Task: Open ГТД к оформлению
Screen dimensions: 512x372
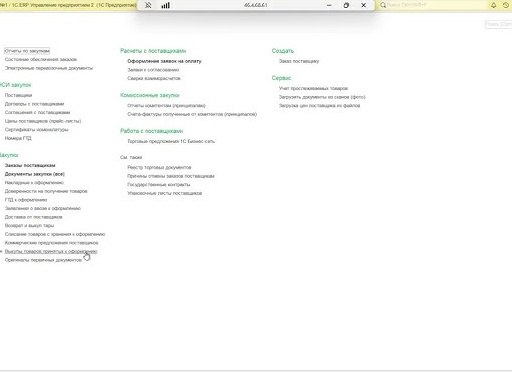Action: point(26,200)
